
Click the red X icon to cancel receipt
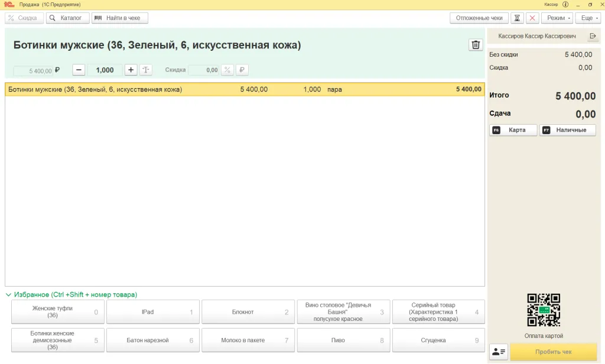click(x=532, y=18)
